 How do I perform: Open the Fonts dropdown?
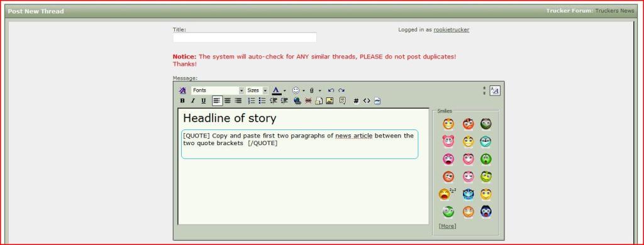point(218,90)
